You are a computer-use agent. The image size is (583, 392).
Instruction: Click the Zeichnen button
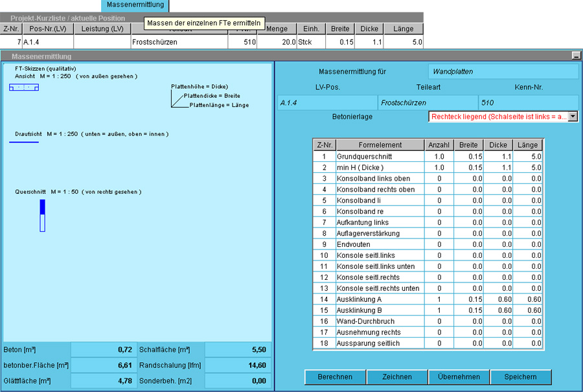[x=396, y=376]
